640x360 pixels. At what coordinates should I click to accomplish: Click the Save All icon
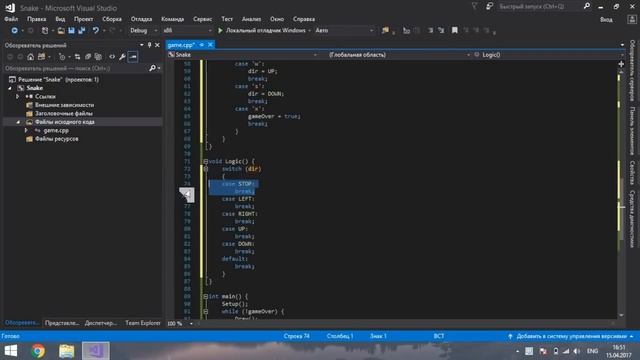coord(82,31)
